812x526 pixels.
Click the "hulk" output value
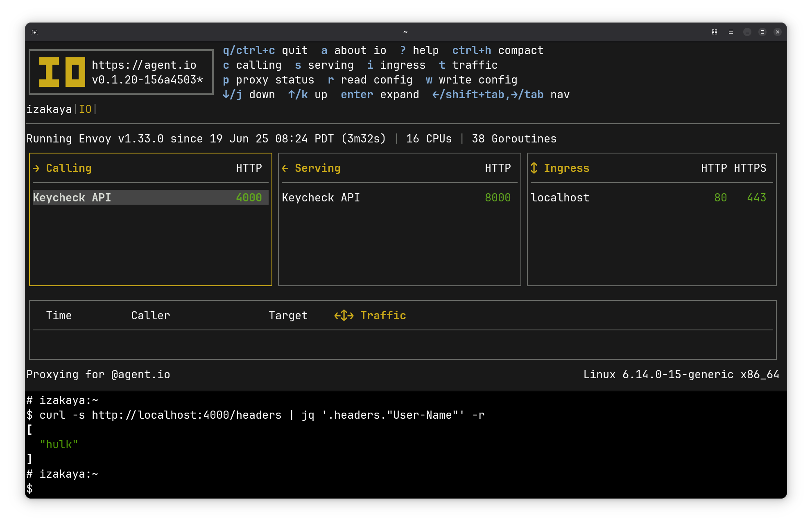pyautogui.click(x=59, y=445)
